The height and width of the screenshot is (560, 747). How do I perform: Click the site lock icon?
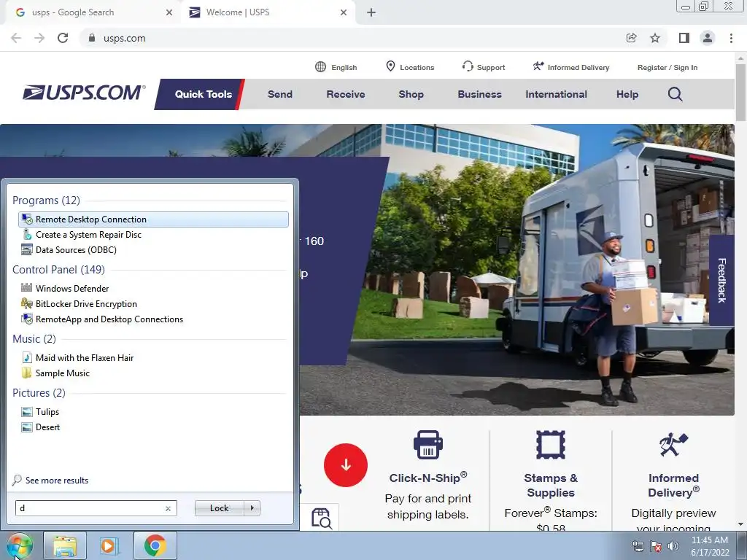(92, 38)
